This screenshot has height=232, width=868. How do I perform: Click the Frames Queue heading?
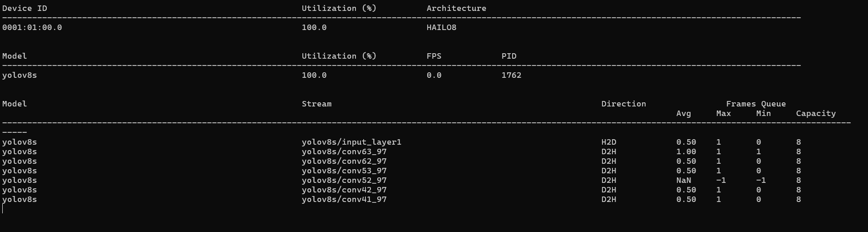click(755, 104)
